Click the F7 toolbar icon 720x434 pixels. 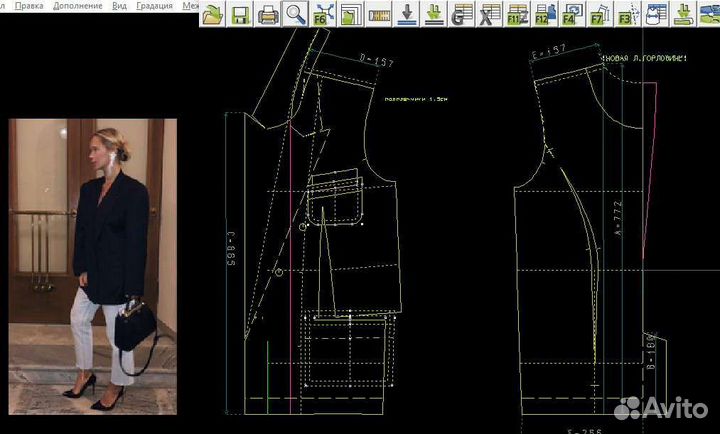click(x=599, y=14)
